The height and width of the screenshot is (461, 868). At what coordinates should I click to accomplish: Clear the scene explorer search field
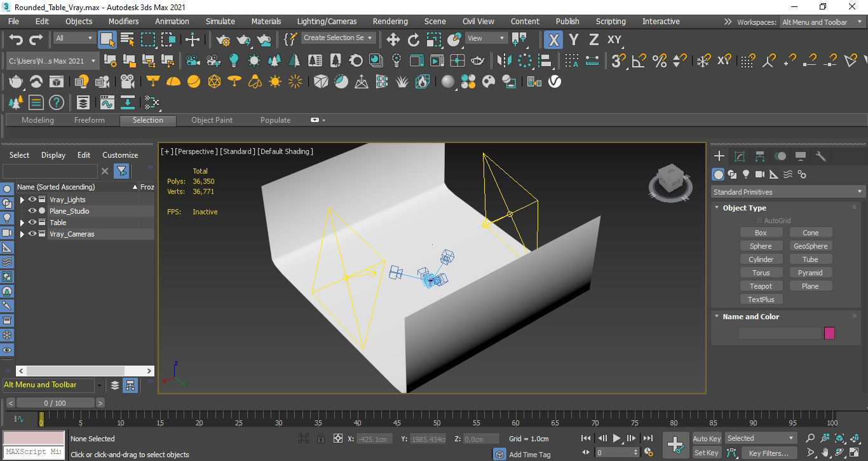[105, 171]
